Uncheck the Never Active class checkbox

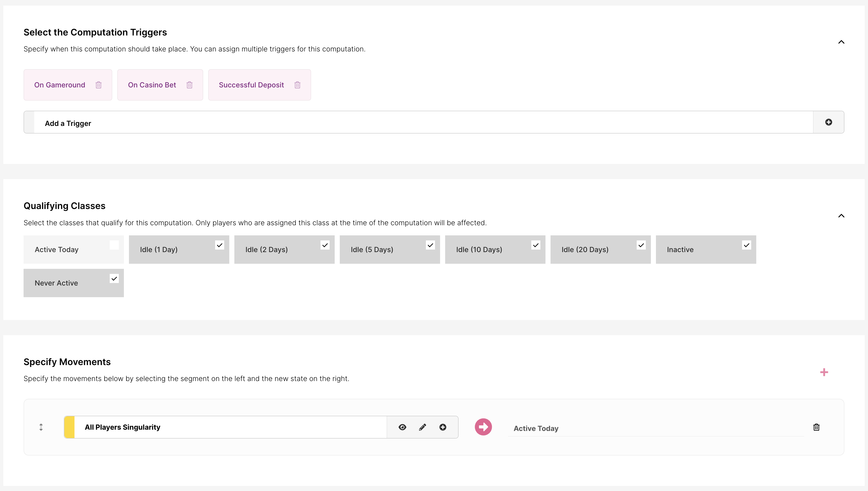114,278
